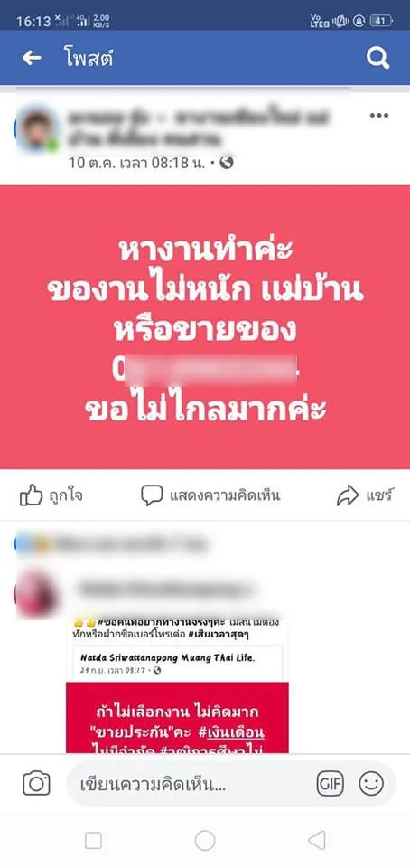The width and height of the screenshot is (410, 868).
Task: Share the post using the arrow icon
Action: point(348,495)
